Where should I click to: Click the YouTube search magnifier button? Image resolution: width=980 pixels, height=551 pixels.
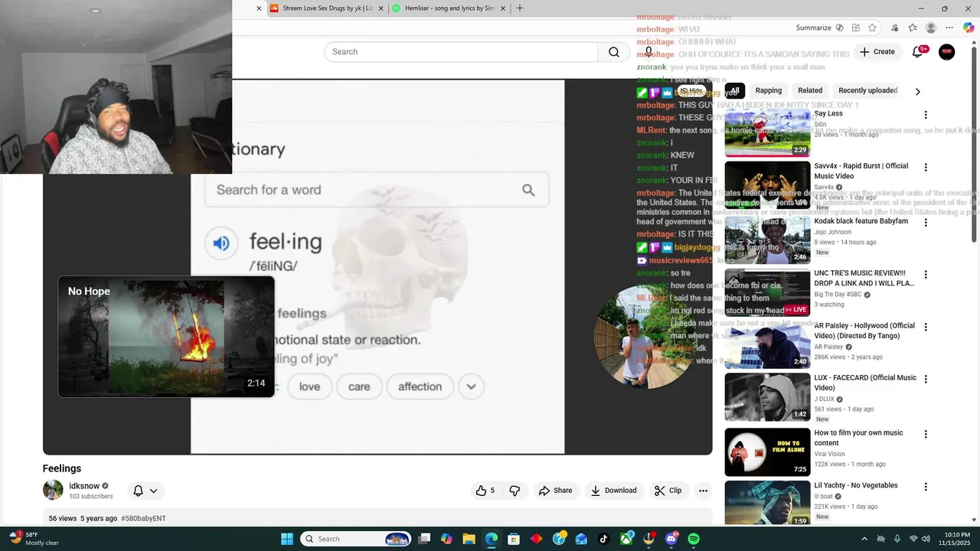click(x=614, y=52)
